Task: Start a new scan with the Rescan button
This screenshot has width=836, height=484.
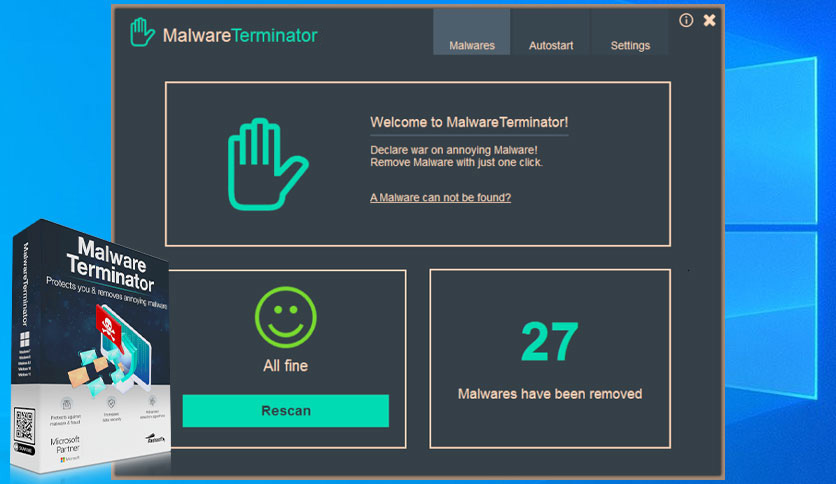Action: click(x=286, y=410)
